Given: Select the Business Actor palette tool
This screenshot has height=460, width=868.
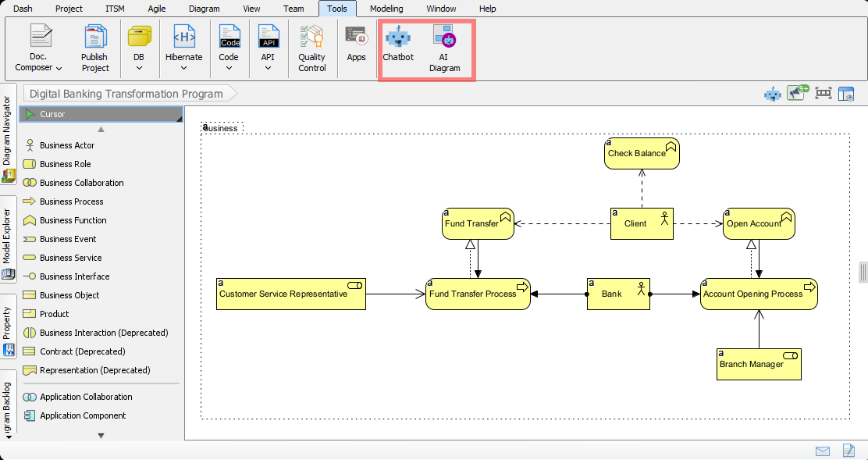Looking at the screenshot, I should tap(67, 145).
